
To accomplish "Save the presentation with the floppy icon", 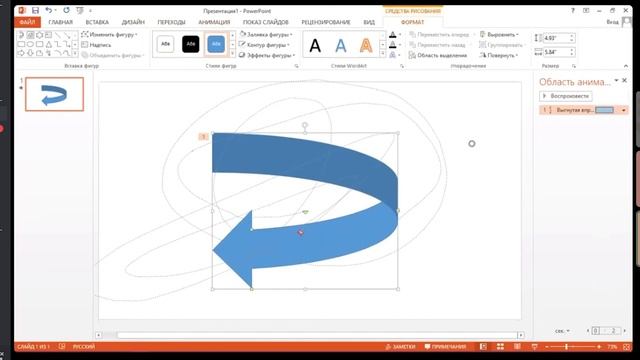I will coord(36,11).
